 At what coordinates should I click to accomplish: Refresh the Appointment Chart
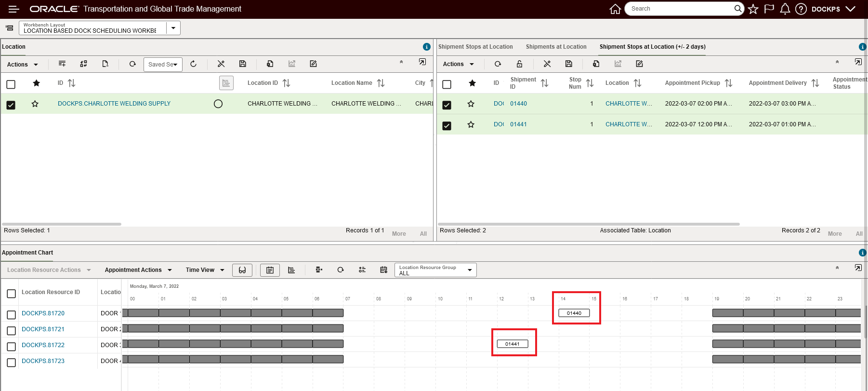[x=341, y=270]
